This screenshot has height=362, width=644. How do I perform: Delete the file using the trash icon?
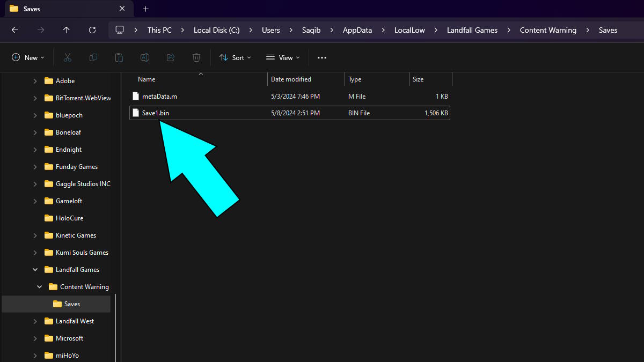(196, 57)
